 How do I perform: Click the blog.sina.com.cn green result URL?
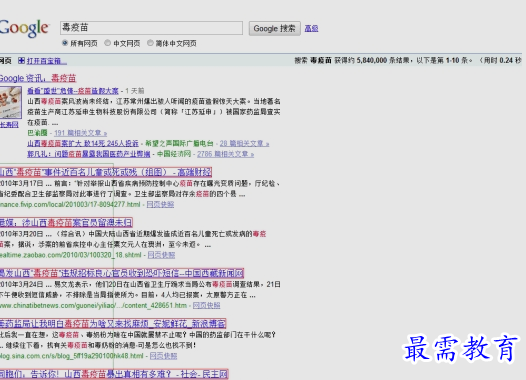tap(71, 356)
